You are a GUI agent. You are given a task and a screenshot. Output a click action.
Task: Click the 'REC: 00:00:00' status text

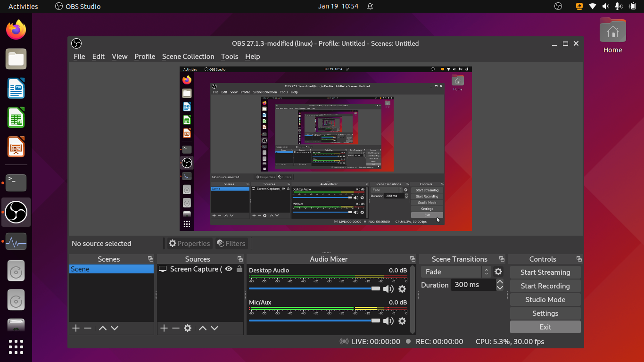439,342
